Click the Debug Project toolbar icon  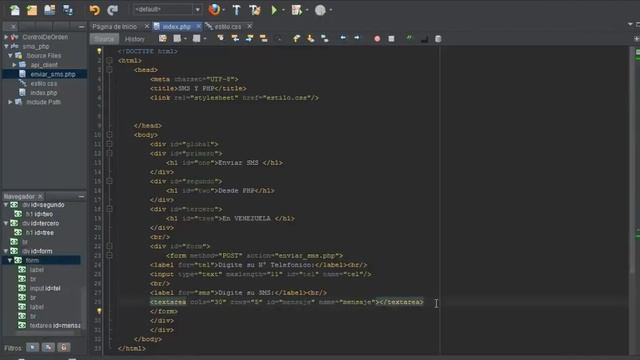click(x=297, y=10)
